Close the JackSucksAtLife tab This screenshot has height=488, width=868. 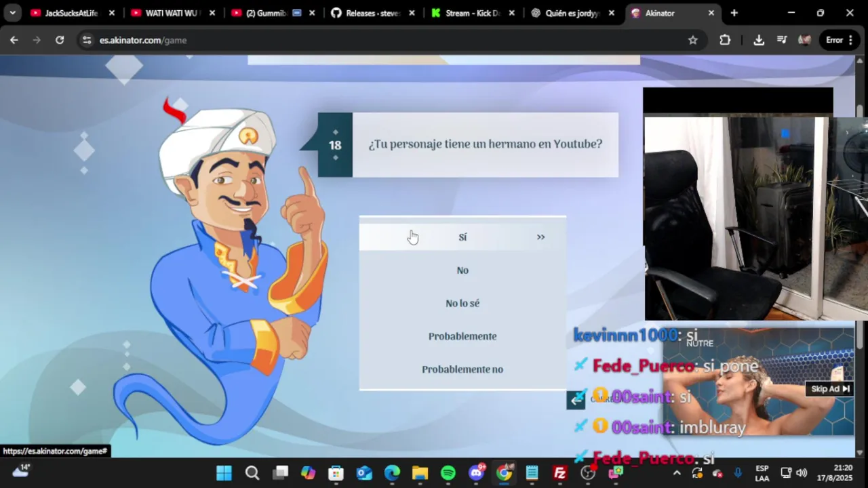112,13
